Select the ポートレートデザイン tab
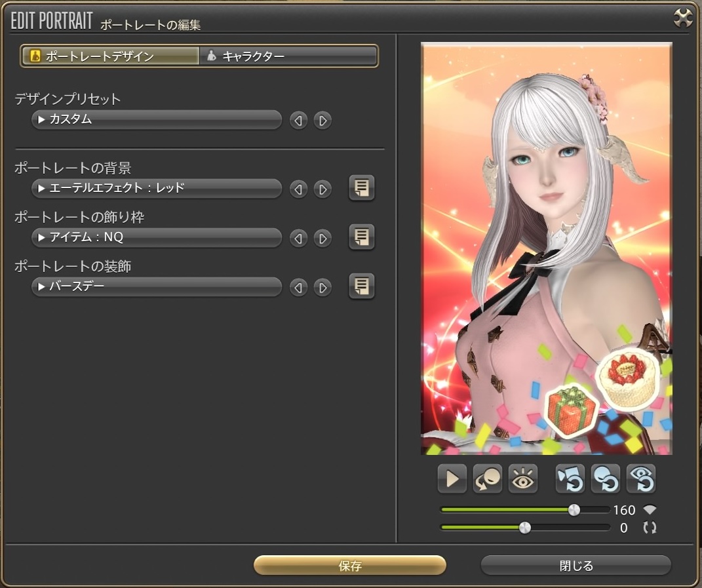Image resolution: width=702 pixels, height=588 pixels. click(x=110, y=56)
